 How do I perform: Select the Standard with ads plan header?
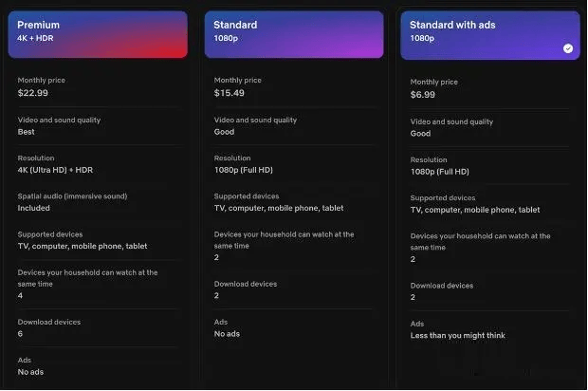488,34
